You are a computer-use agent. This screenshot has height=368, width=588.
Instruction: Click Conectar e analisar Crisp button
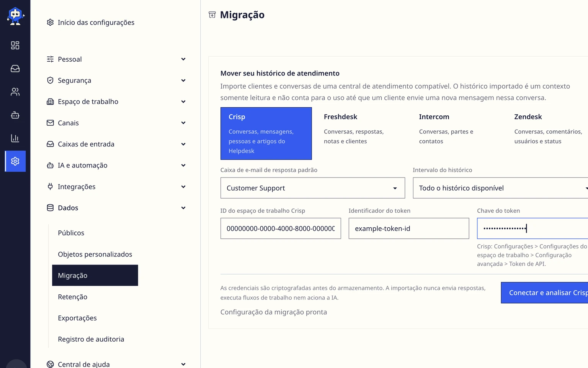pyautogui.click(x=544, y=293)
